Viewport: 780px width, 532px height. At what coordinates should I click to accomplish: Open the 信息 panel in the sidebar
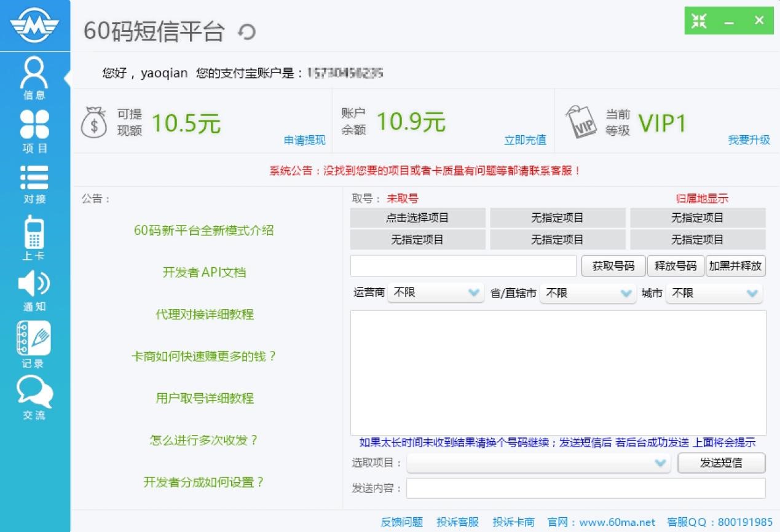tap(34, 73)
